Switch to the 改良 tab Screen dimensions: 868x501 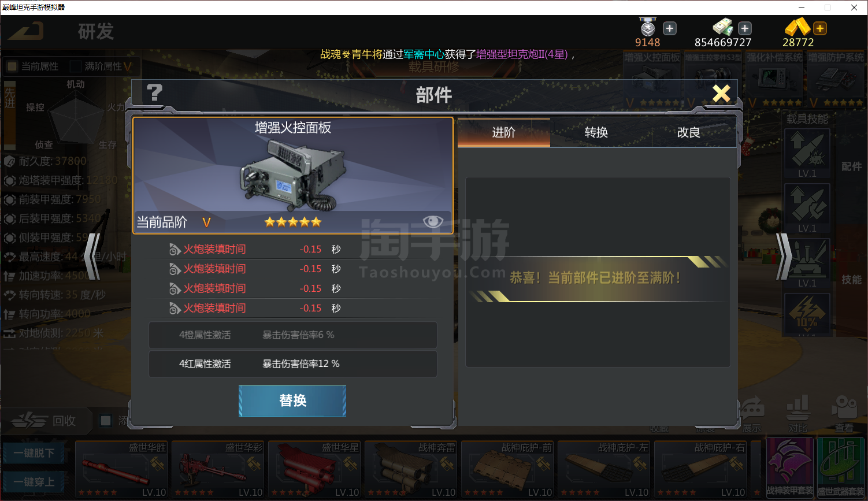[x=689, y=132]
